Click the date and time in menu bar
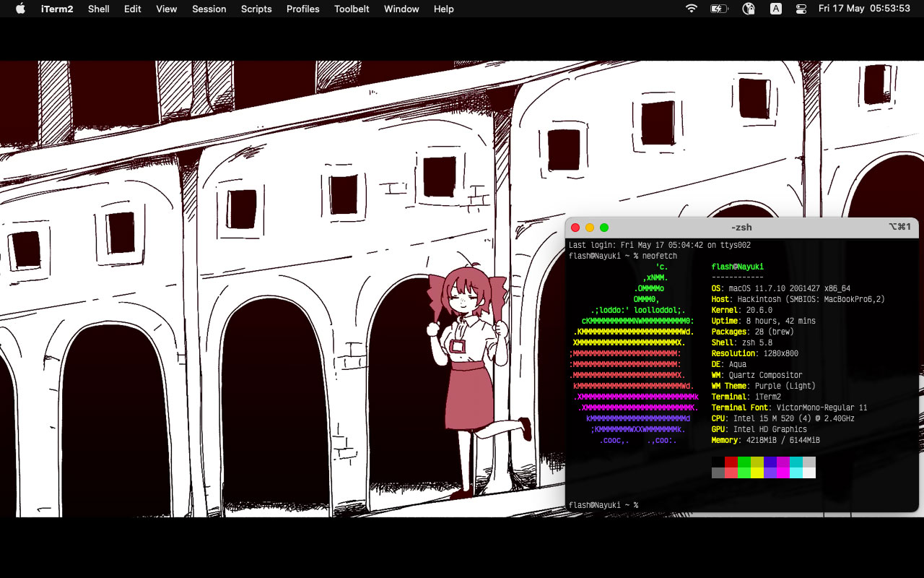The image size is (924, 578). (x=864, y=9)
